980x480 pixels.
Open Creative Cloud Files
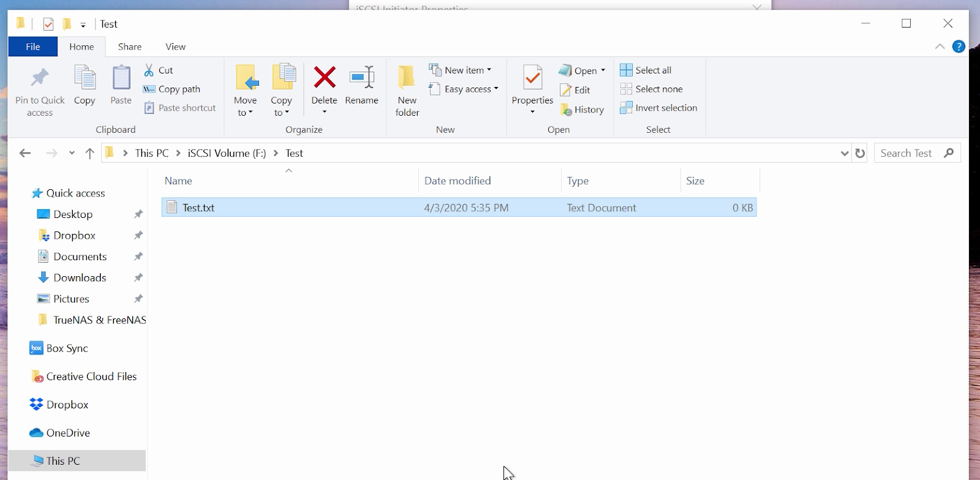(x=84, y=377)
